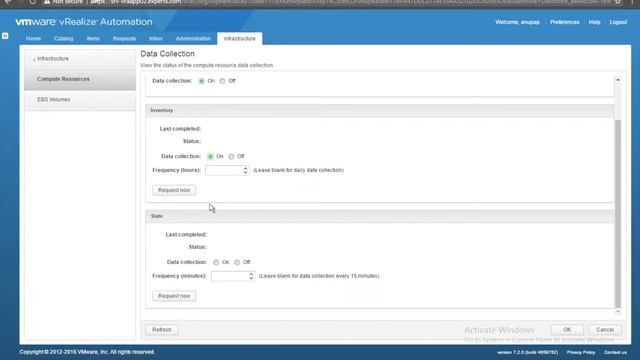Increase Frequency (hours) with up arrow
This screenshot has width=640, height=360.
click(x=245, y=168)
